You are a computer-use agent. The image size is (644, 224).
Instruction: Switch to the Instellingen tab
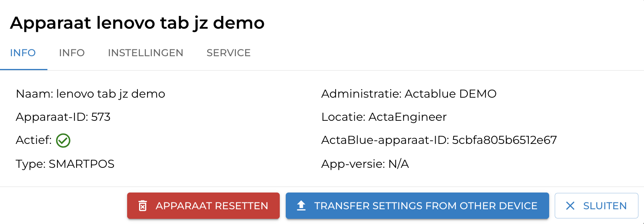coord(145,53)
